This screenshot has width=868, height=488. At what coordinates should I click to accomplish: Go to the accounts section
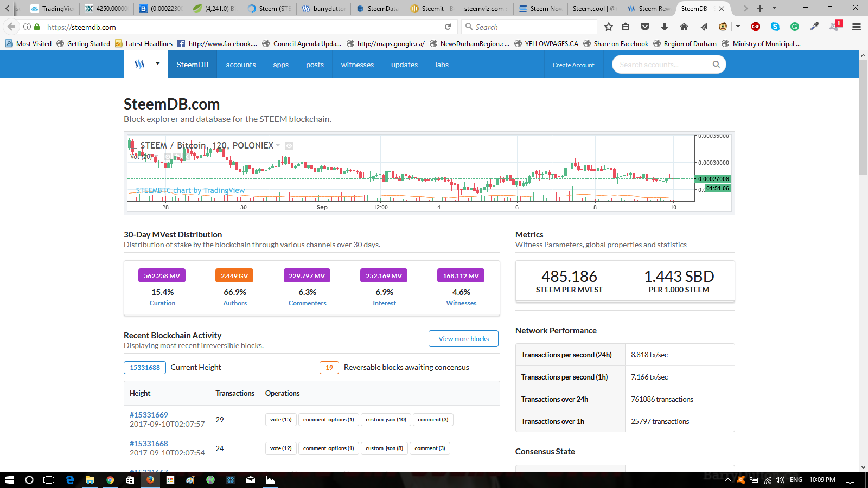(241, 65)
